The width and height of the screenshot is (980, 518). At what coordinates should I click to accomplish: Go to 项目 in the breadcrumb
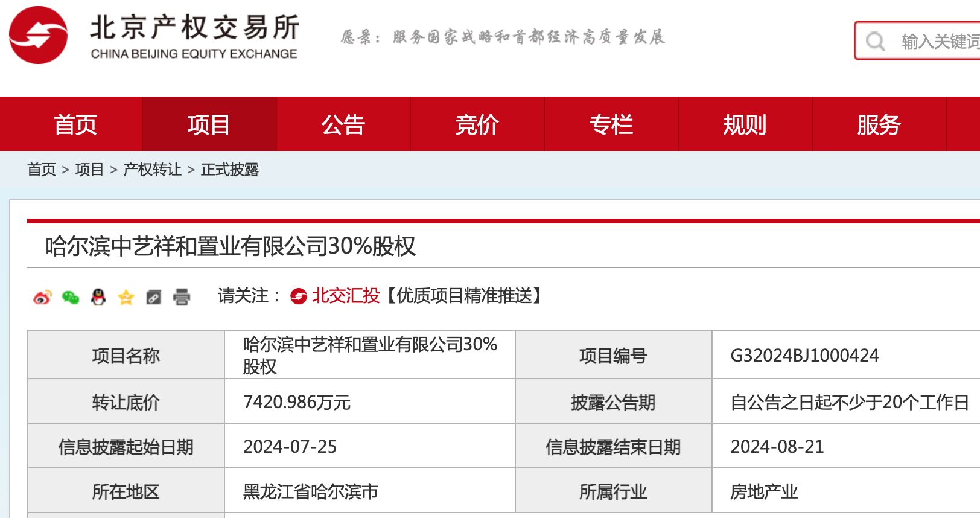point(89,170)
